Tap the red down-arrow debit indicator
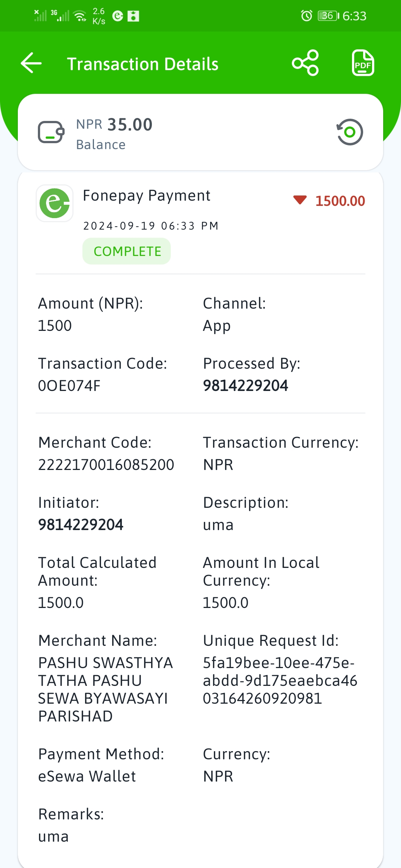The width and height of the screenshot is (401, 868). [300, 200]
